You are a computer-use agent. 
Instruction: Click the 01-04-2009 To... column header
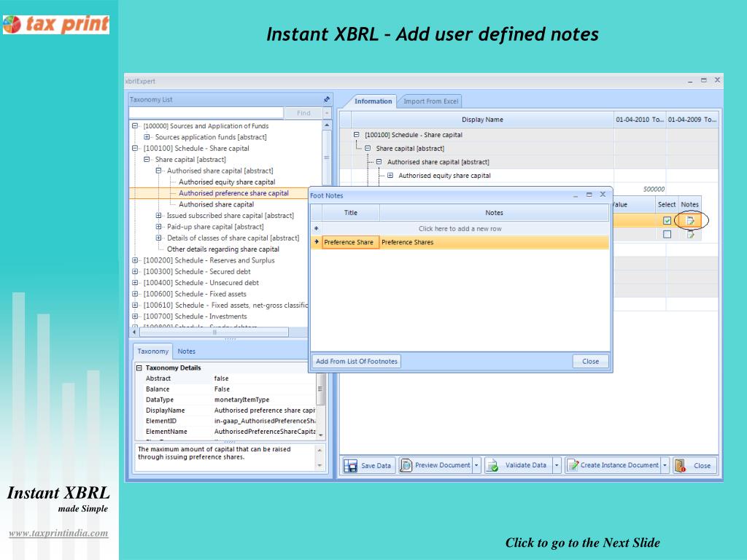click(692, 120)
